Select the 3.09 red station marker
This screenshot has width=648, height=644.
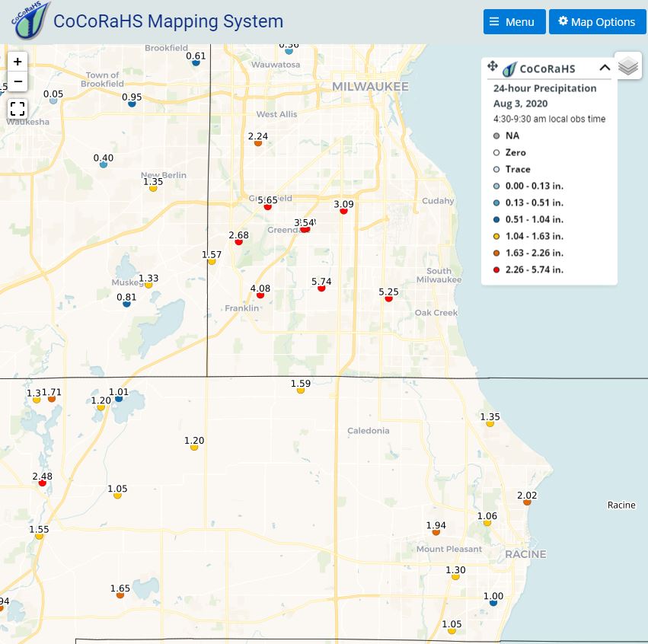tap(343, 211)
